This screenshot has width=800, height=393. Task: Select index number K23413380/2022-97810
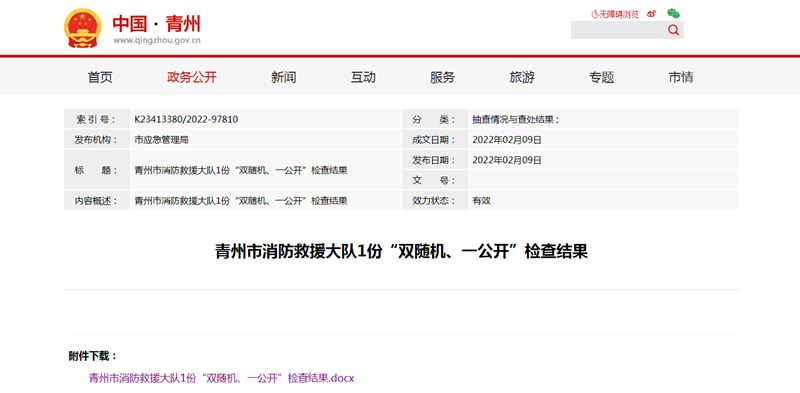pyautogui.click(x=186, y=119)
